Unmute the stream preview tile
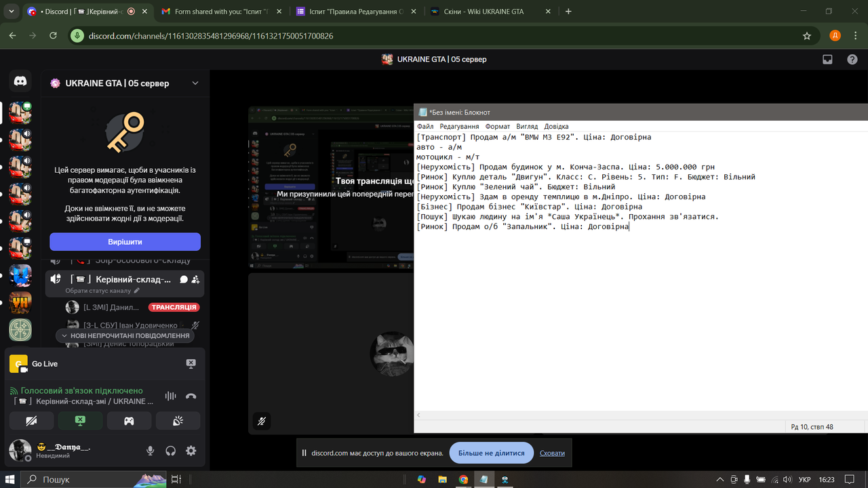Image resolution: width=868 pixels, height=488 pixels. tap(262, 421)
